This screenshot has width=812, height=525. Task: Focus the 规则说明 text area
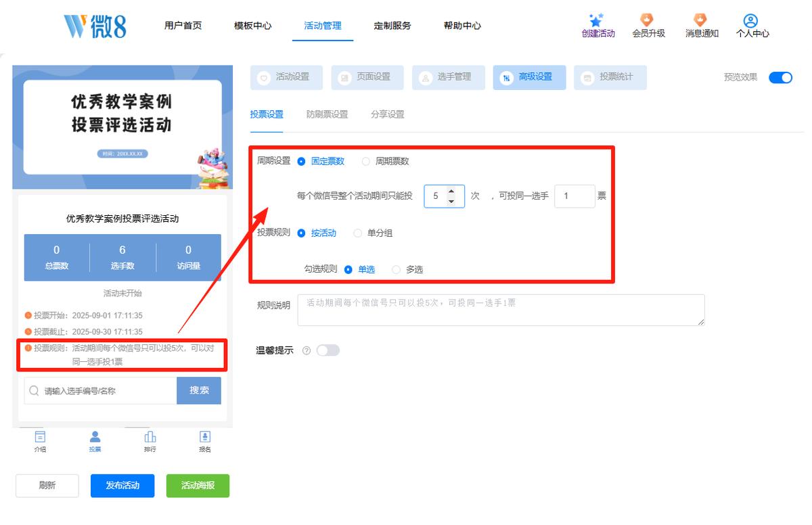[x=504, y=310]
